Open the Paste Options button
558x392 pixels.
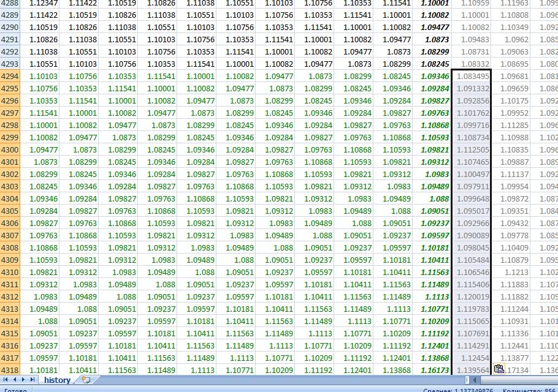499,369
